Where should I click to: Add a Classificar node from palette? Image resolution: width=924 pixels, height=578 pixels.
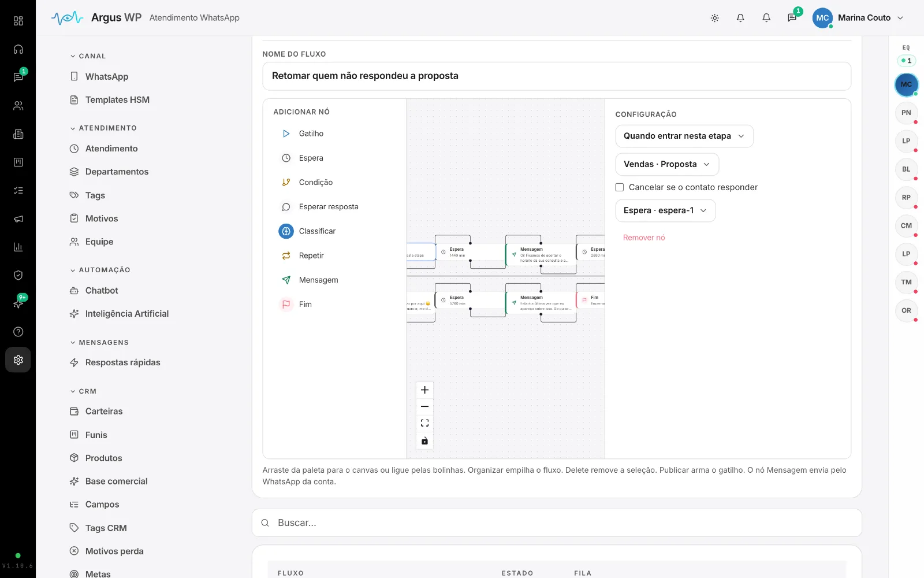[x=316, y=231]
